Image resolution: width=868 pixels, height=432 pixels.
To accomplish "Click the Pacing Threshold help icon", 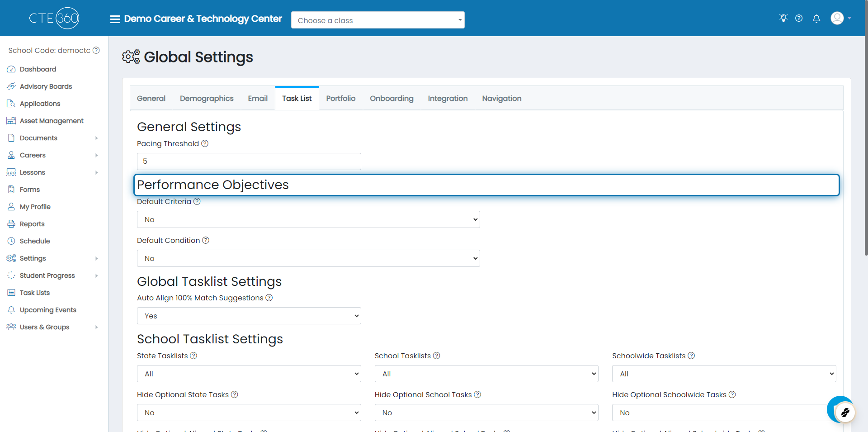I will pyautogui.click(x=205, y=143).
